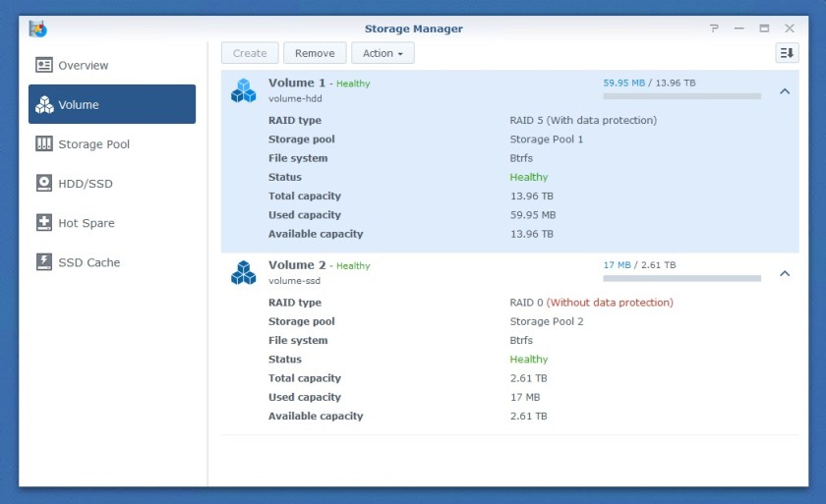Screen dimensions: 826x504
Task: Click the Volume 2 blue cubes icon
Action: tap(243, 272)
